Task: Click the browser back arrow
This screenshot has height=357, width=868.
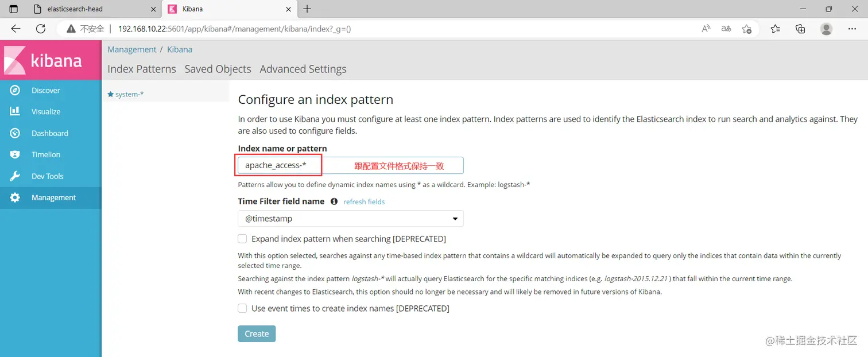Action: [x=15, y=29]
